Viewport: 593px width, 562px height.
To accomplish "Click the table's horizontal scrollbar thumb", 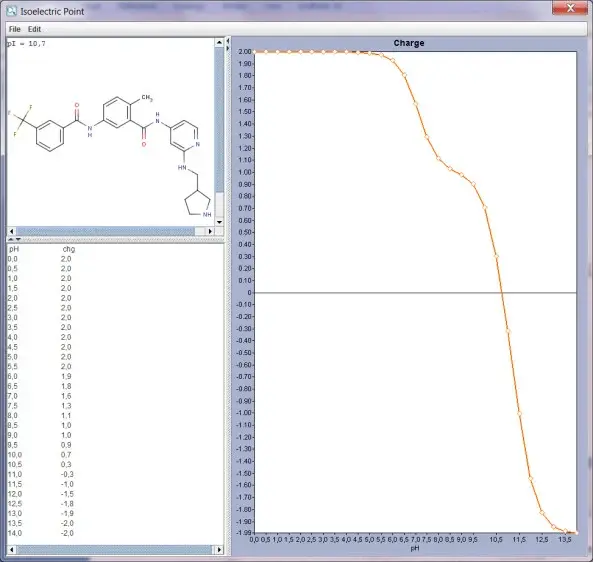I will (x=114, y=550).
